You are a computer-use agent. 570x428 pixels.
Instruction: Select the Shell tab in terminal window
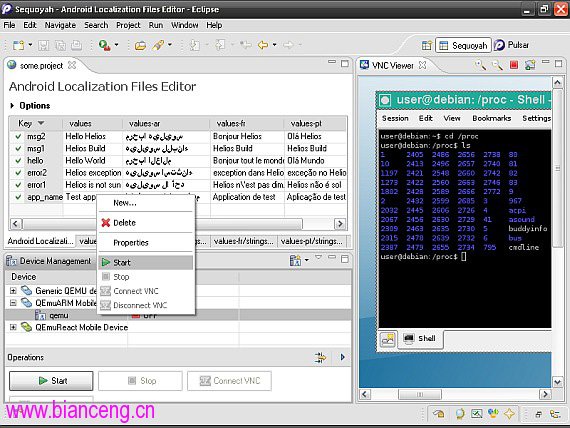[x=420, y=339]
